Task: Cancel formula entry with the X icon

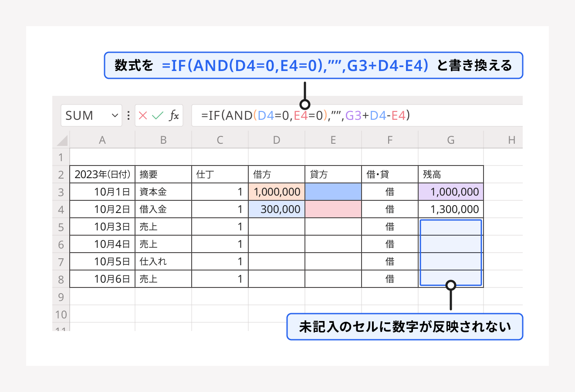Action: point(142,115)
